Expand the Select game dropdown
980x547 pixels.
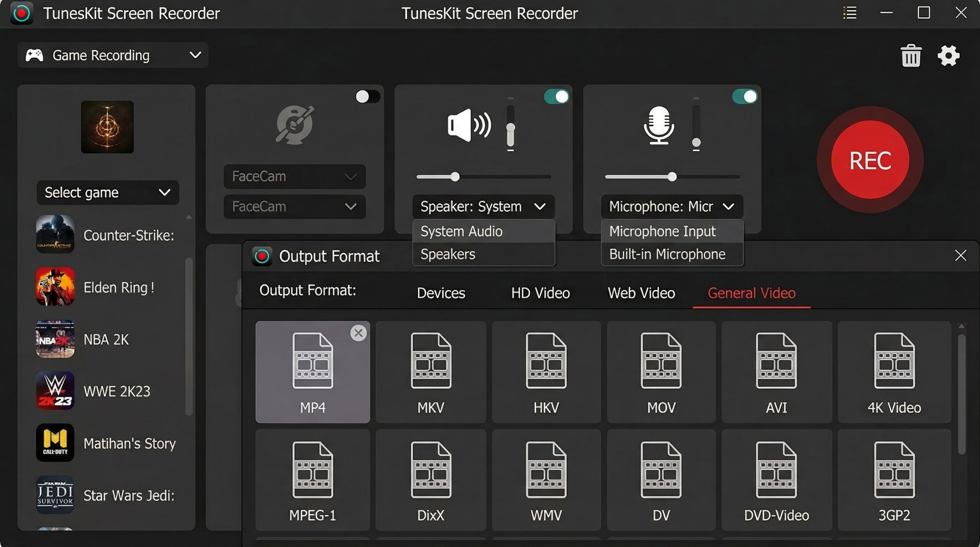[107, 193]
